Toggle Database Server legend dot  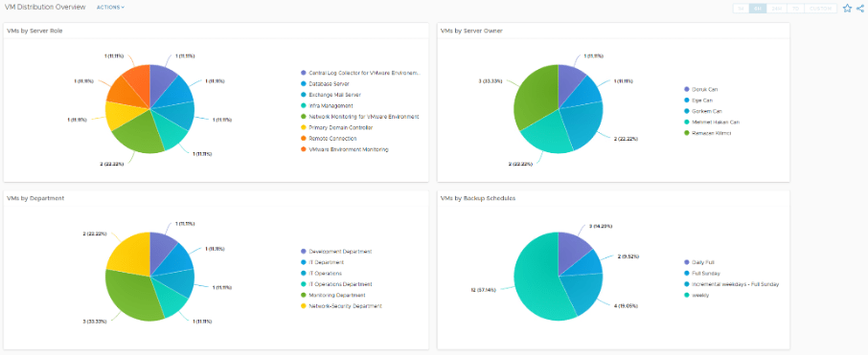pyautogui.click(x=304, y=83)
